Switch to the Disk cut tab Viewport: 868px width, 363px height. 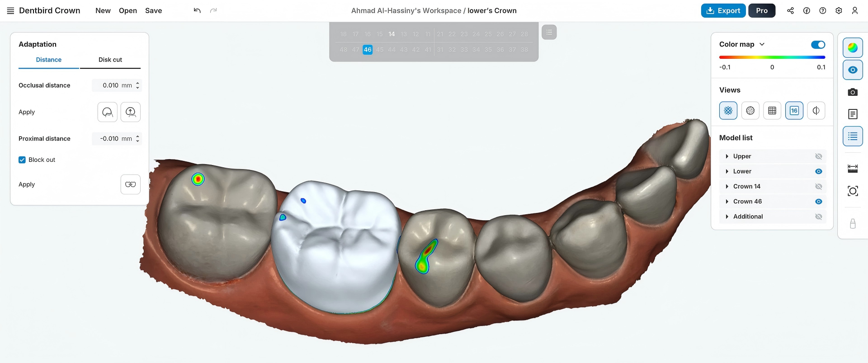click(x=110, y=60)
